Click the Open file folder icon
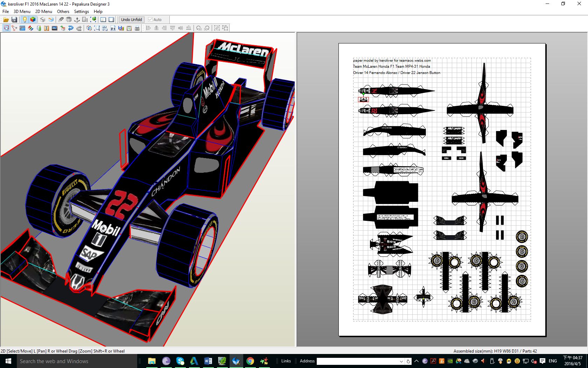This screenshot has height=368, width=588. pos(6,20)
